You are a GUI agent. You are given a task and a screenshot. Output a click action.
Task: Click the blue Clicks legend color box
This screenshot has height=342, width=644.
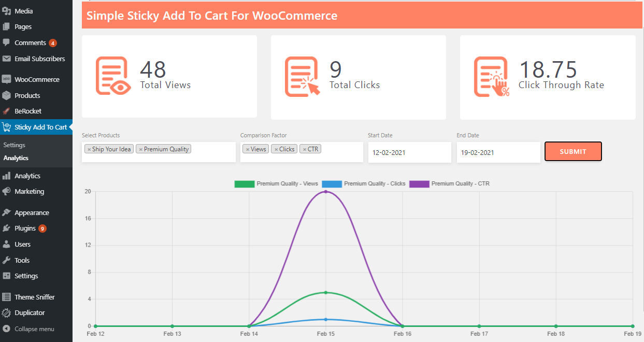click(332, 184)
